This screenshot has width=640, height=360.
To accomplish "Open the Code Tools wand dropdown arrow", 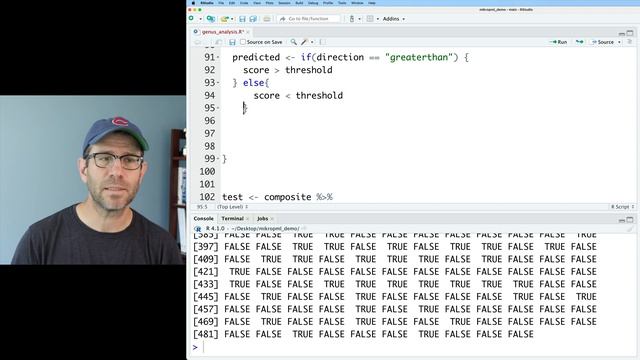I will click(x=312, y=42).
